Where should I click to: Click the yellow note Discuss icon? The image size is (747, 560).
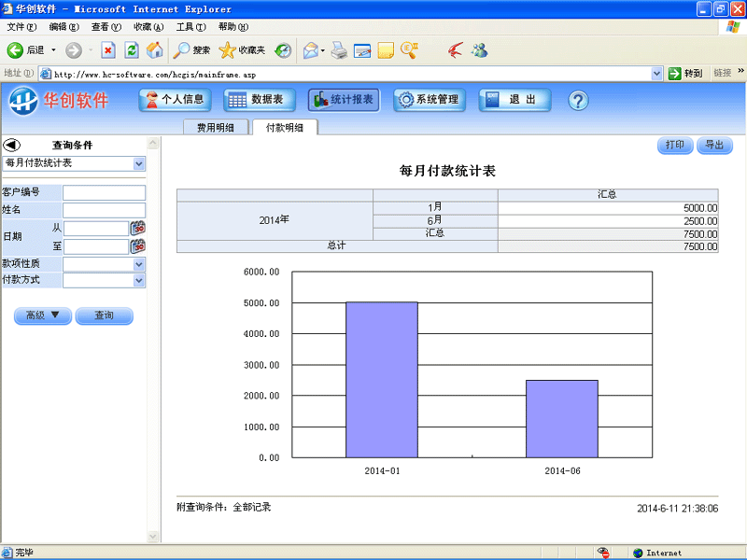coord(386,50)
